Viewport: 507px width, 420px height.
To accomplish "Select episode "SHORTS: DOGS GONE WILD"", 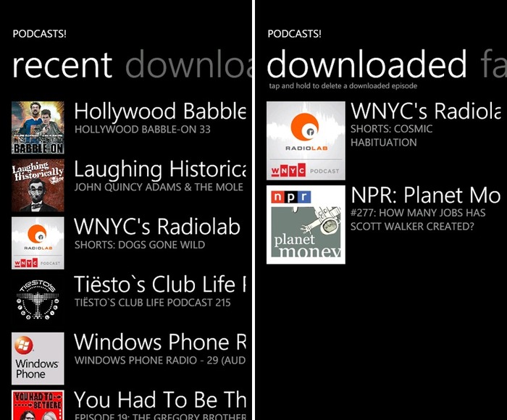I will pos(140,245).
